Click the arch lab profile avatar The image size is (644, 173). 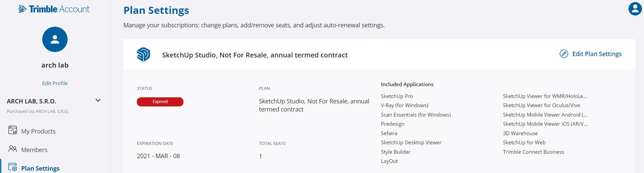point(55,40)
